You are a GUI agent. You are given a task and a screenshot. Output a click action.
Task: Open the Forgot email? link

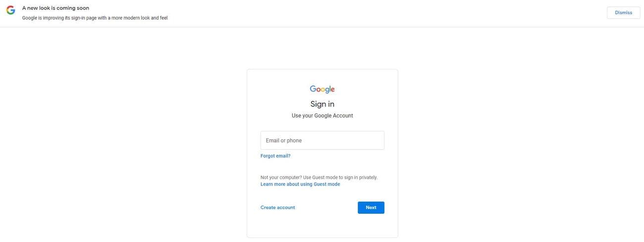(275, 156)
